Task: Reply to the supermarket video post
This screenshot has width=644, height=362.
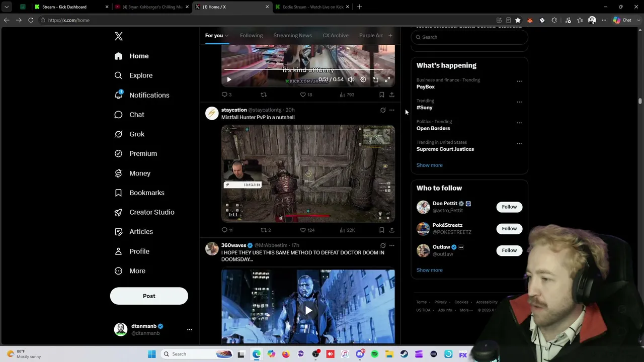Action: [226, 95]
